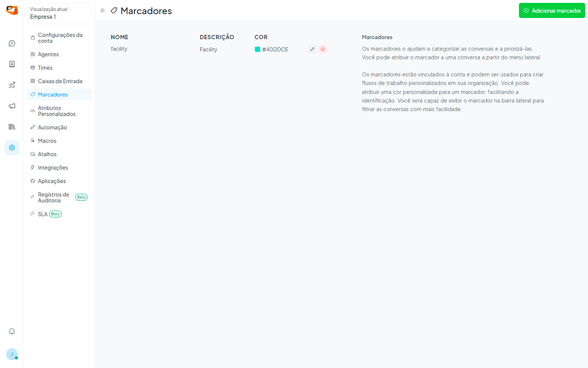Open the Empresa 1 account switcher
The image size is (588, 368).
pyautogui.click(x=59, y=13)
